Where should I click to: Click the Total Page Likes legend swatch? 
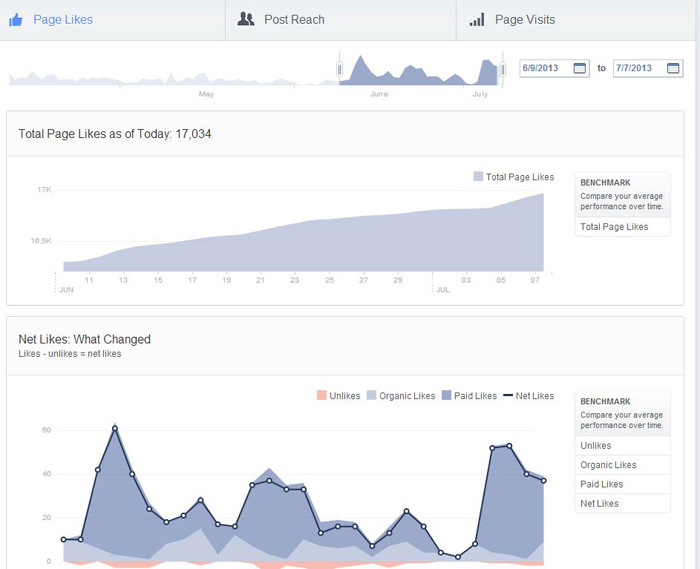[478, 177]
